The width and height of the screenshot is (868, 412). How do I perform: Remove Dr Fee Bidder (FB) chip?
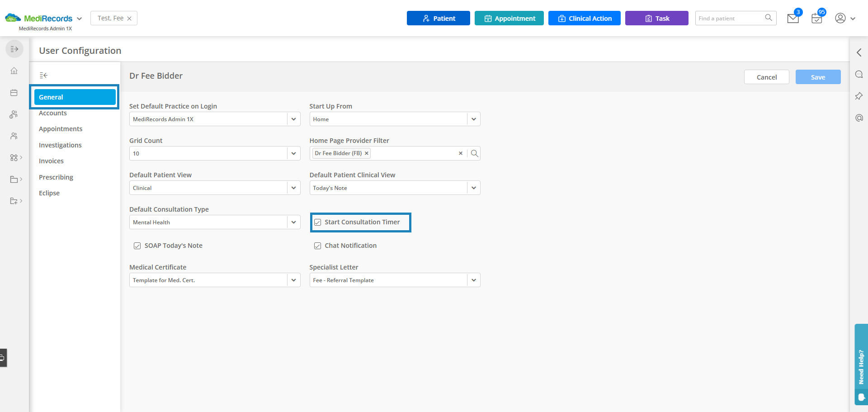pyautogui.click(x=367, y=153)
